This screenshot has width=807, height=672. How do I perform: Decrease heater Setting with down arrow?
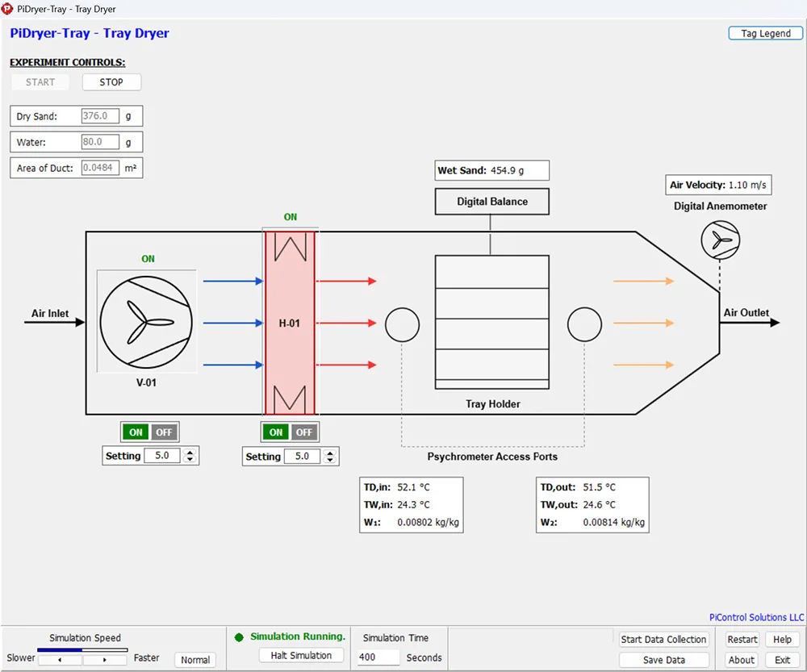tap(330, 460)
